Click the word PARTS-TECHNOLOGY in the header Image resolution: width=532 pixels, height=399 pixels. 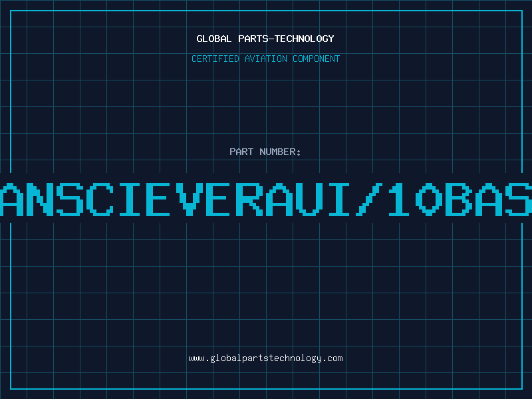click(287, 39)
